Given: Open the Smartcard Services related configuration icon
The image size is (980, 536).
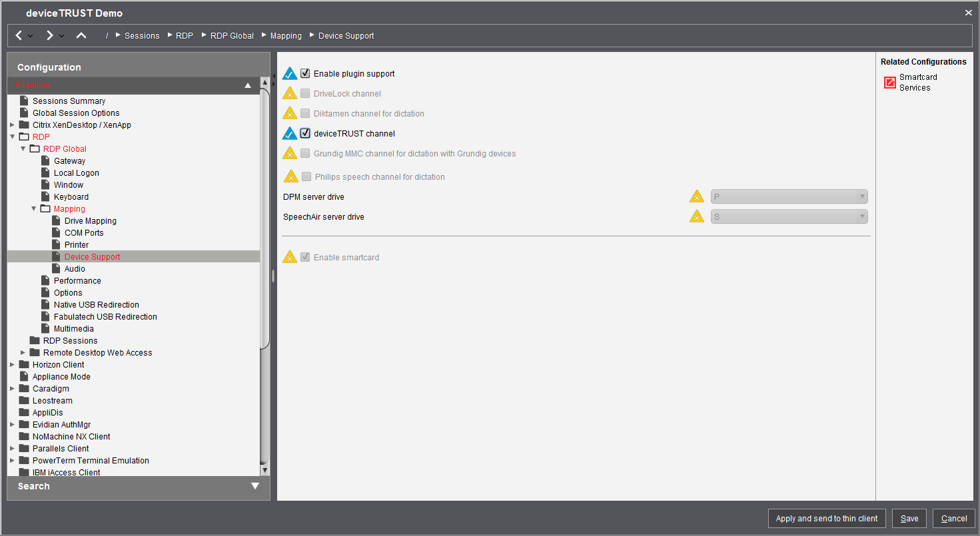Looking at the screenshot, I should click(890, 82).
